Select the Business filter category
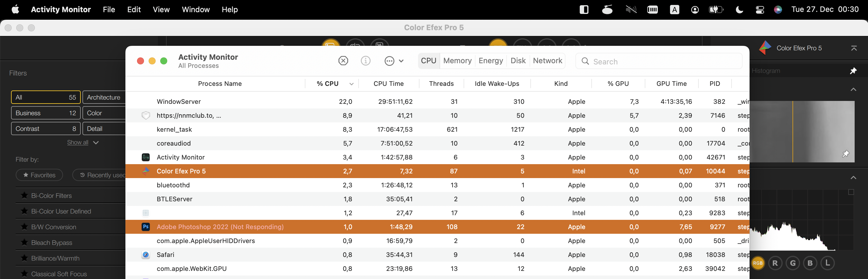This screenshot has height=279, width=868. 46,113
